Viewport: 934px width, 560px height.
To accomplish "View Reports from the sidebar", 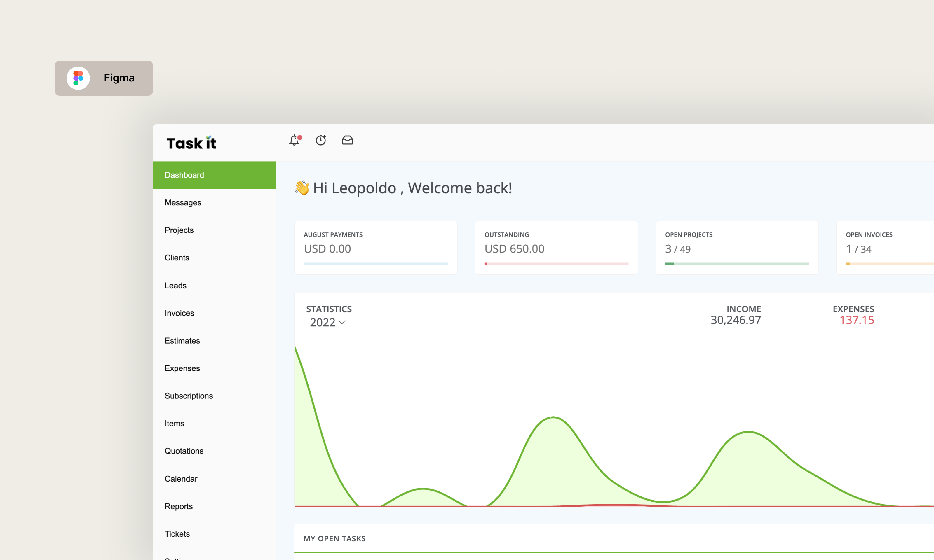I will point(215,506).
